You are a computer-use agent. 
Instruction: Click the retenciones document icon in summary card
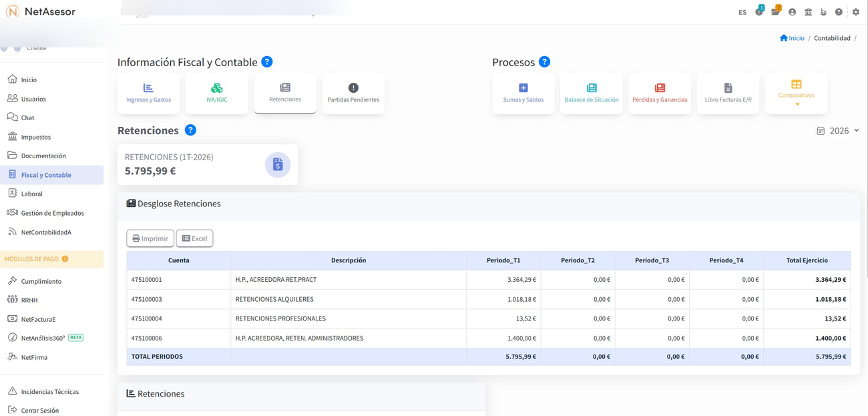coord(277,165)
